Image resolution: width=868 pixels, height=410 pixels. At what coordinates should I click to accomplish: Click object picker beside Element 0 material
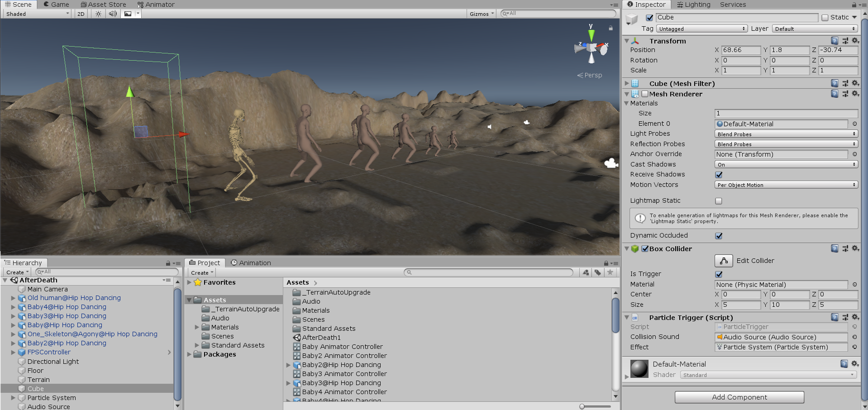[x=854, y=124]
